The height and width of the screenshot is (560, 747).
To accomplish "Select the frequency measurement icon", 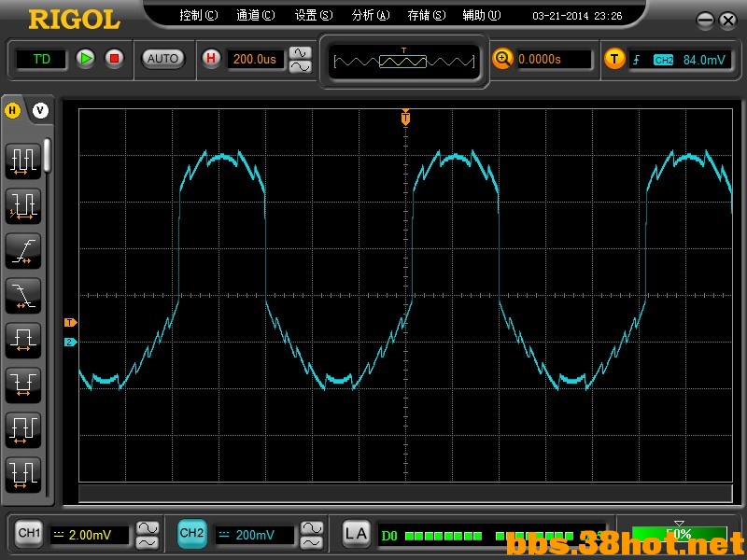I will pos(22,205).
